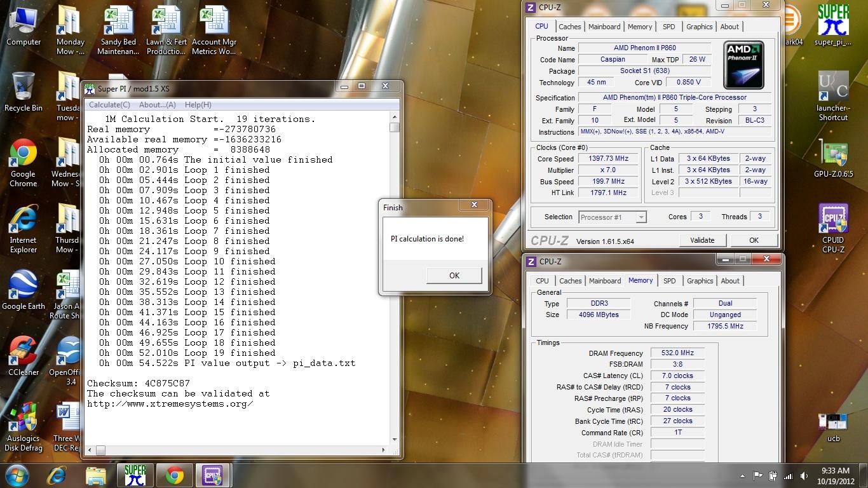The height and width of the screenshot is (488, 868).
Task: Select About tab in bottom CPU-Z window
Action: click(730, 281)
